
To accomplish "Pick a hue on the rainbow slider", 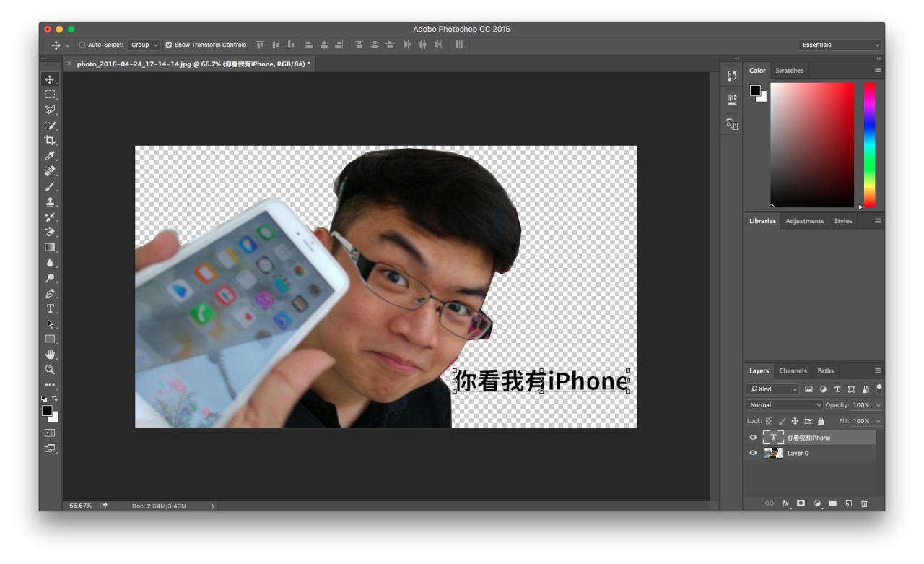I will [869, 144].
